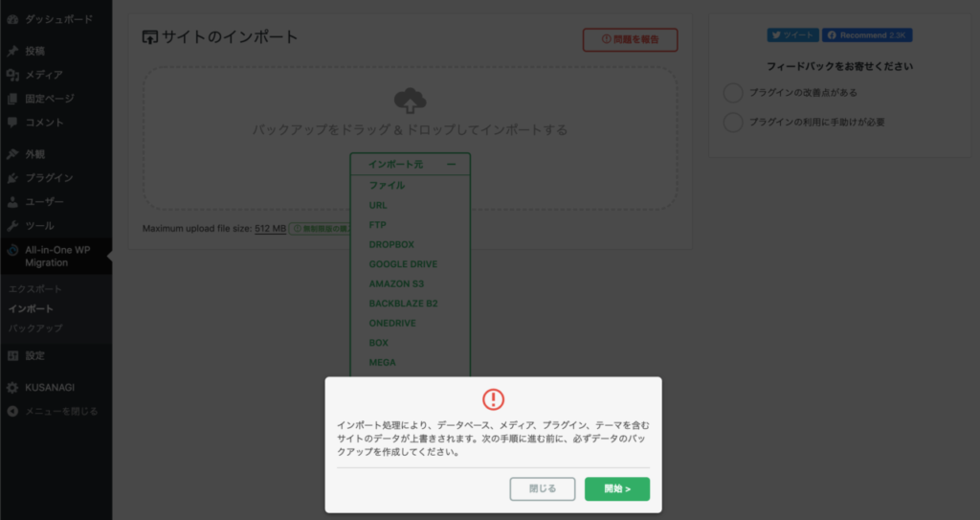Click the ダッシュボード dashboard icon

coord(12,19)
